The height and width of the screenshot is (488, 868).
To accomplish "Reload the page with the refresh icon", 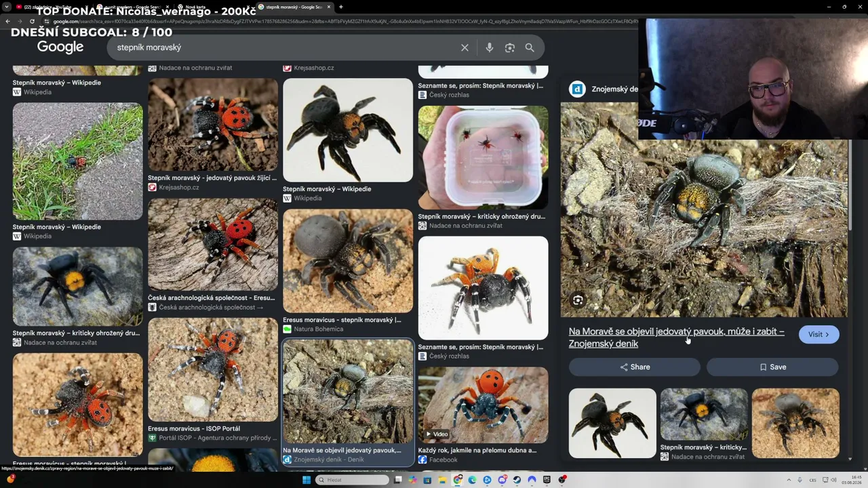I will click(33, 21).
